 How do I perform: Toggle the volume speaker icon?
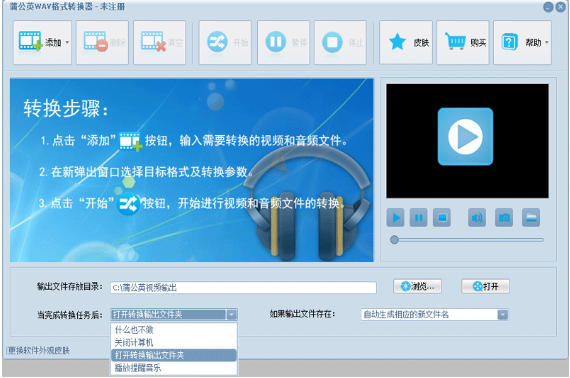click(x=477, y=218)
